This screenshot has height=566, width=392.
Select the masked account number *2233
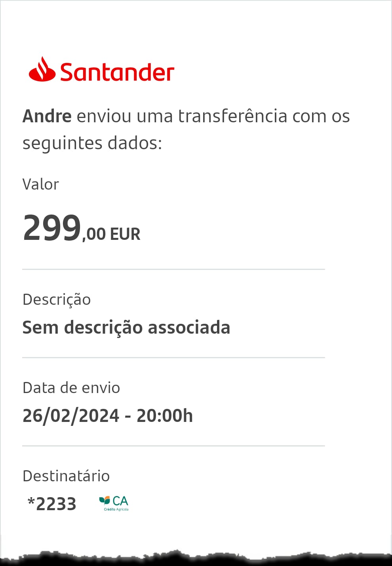[52, 504]
